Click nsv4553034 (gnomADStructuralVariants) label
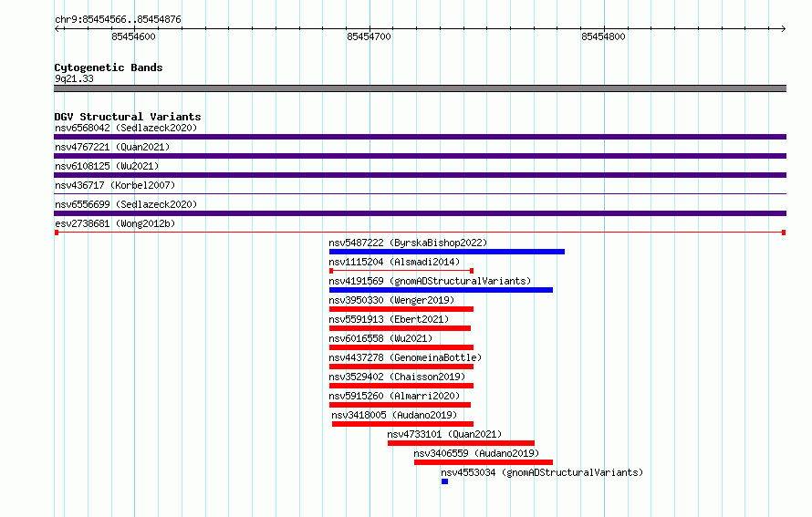The height and width of the screenshot is (517, 812). [x=542, y=472]
